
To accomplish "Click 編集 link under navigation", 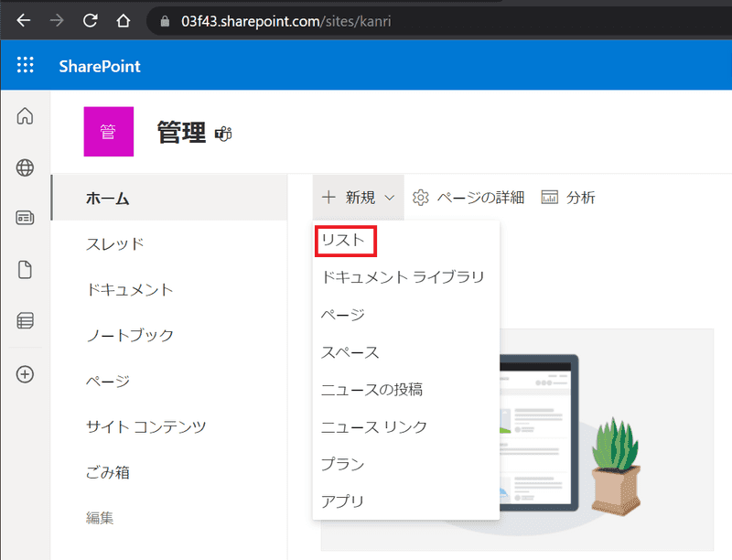I will 100,518.
